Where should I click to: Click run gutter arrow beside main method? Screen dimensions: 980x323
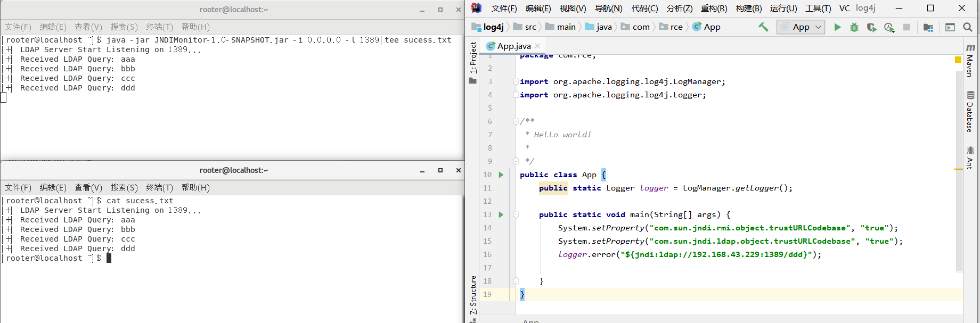pos(501,214)
